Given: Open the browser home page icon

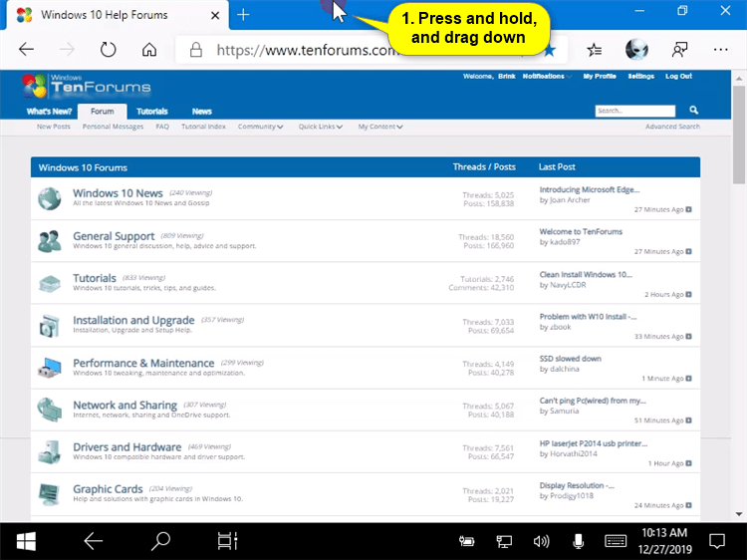Looking at the screenshot, I should pyautogui.click(x=149, y=49).
